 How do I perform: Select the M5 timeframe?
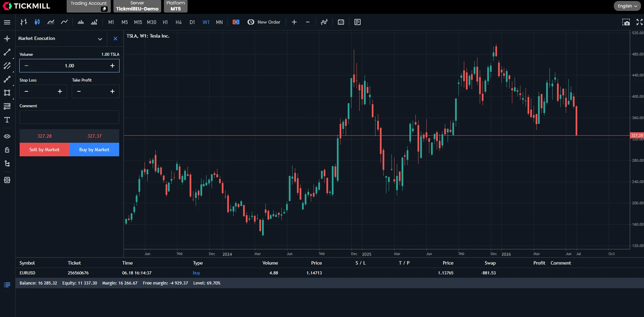point(125,22)
